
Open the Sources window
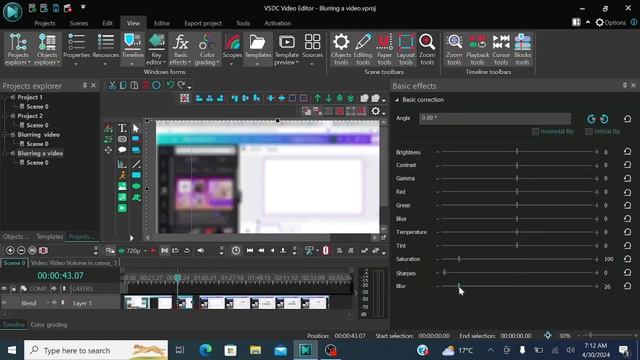(x=312, y=49)
